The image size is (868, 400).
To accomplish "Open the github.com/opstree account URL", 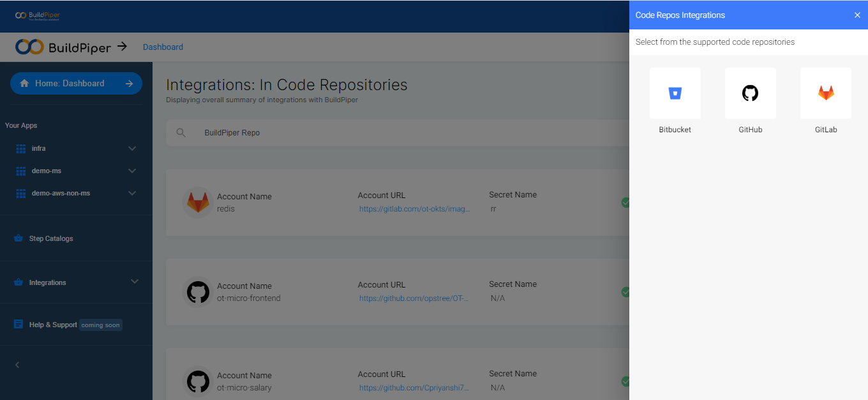I will pyautogui.click(x=414, y=298).
